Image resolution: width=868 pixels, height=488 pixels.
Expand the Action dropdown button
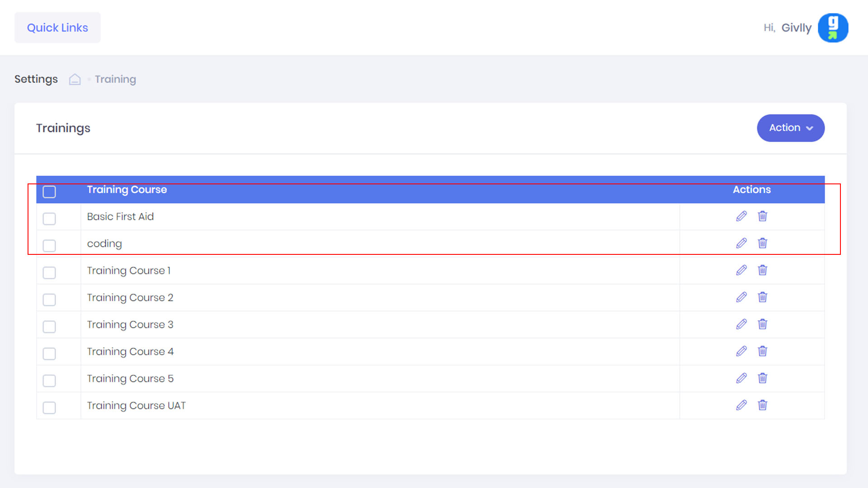[x=791, y=128]
